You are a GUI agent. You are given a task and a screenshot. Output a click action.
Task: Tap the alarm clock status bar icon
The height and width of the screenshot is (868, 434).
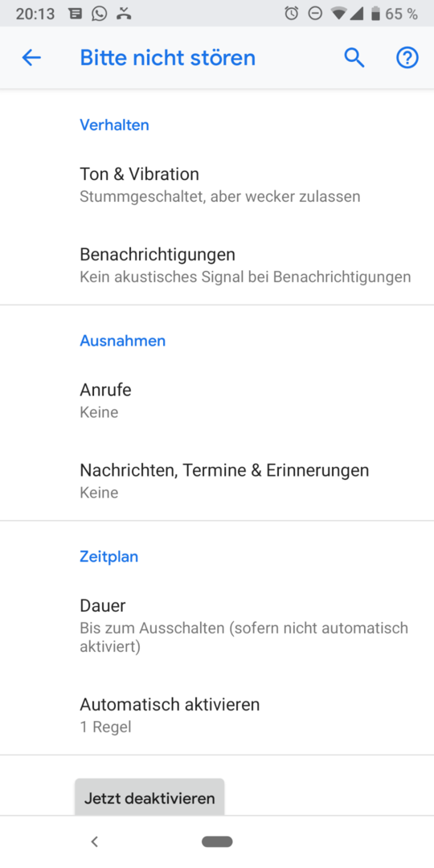pos(292,14)
